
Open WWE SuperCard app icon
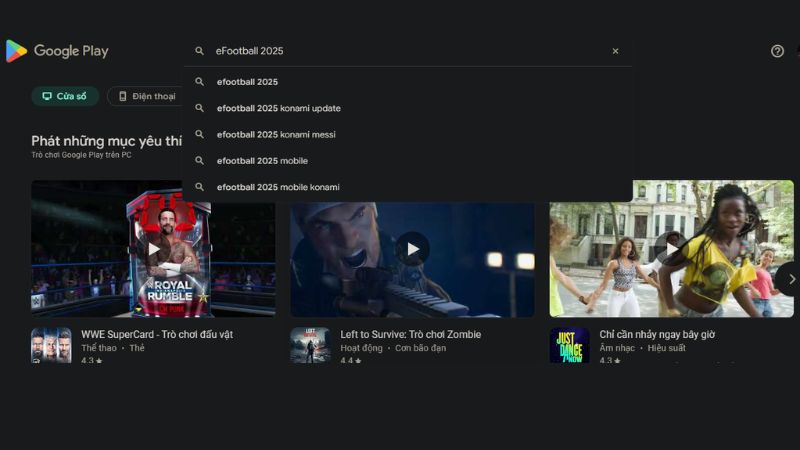51,345
